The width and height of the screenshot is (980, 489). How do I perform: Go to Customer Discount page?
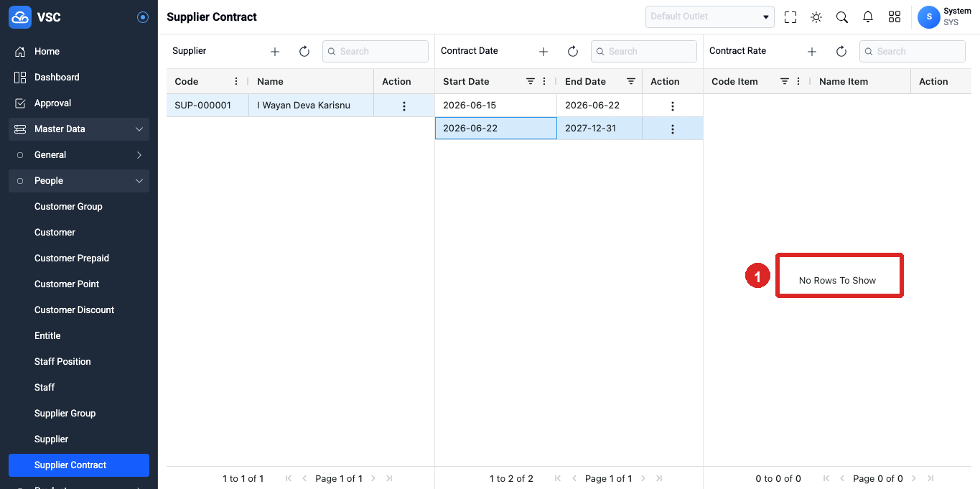[x=79, y=310]
